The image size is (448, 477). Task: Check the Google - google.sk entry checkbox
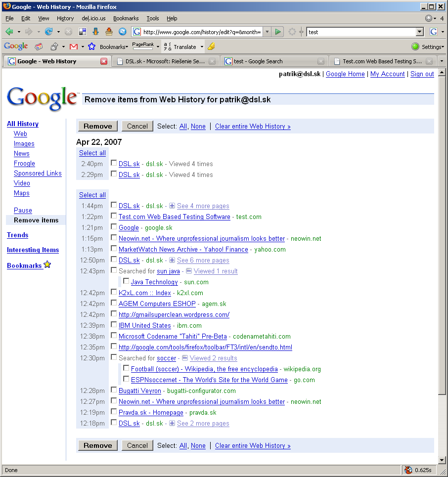pos(114,227)
